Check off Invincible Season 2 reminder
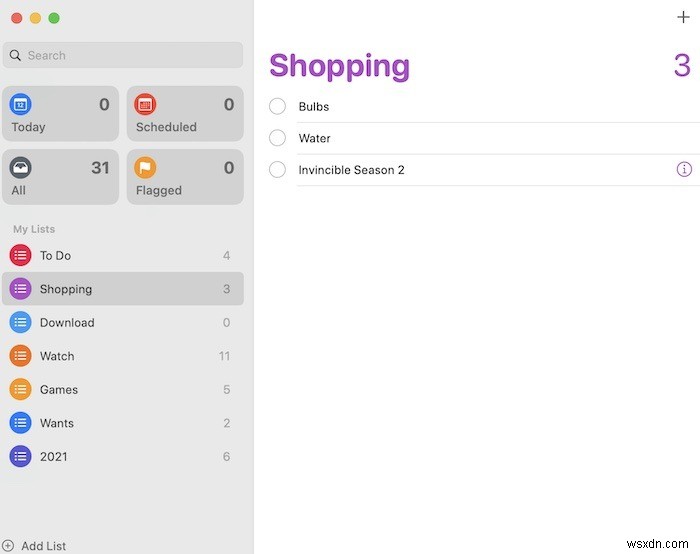 point(278,170)
